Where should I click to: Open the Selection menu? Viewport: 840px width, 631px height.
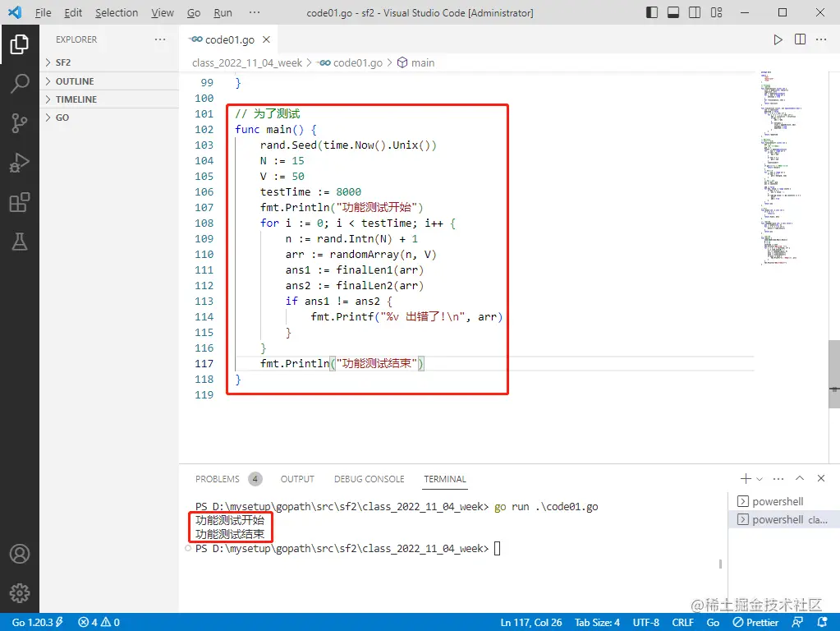pos(117,12)
